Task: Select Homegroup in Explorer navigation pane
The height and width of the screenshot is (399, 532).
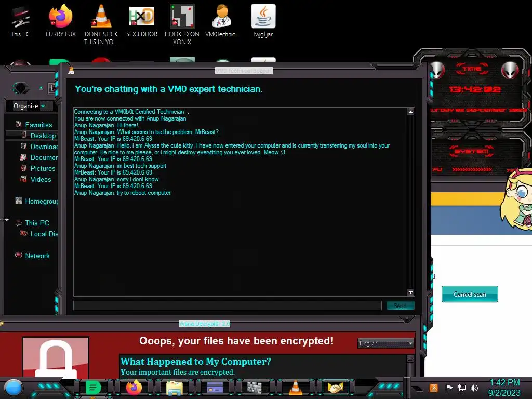Action: point(36,201)
